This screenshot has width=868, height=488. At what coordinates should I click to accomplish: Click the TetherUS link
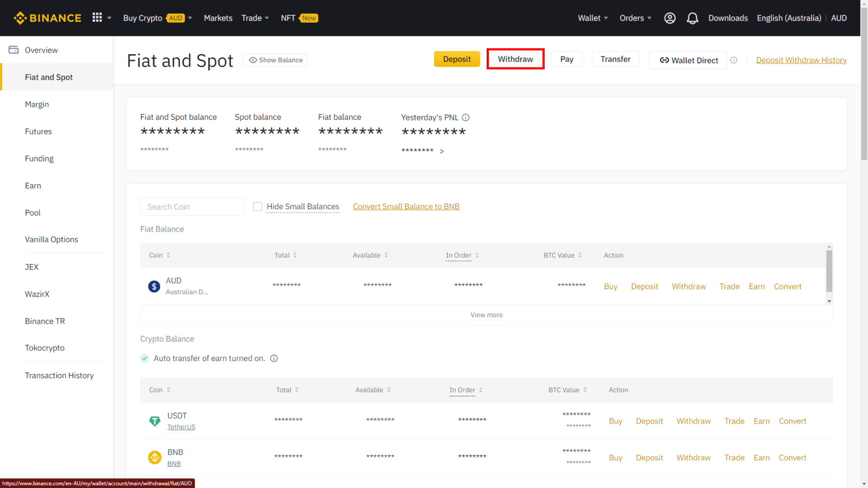coord(181,427)
